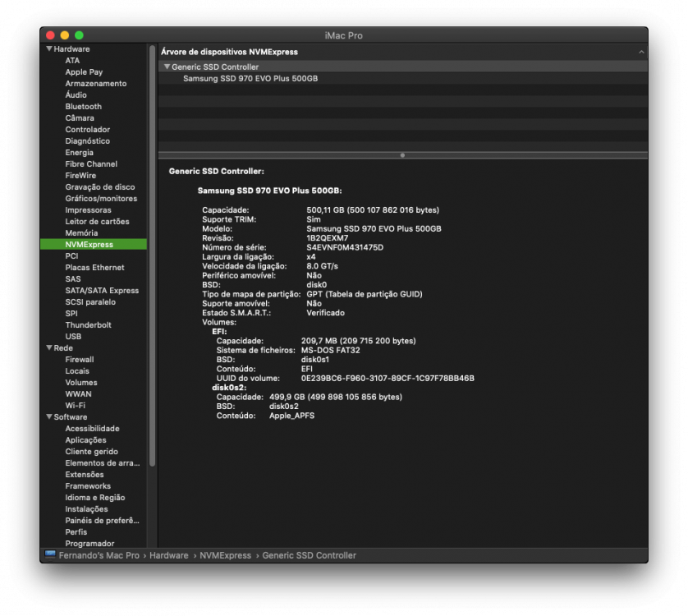
Task: Open Memória in the sidebar
Action: tap(81, 232)
